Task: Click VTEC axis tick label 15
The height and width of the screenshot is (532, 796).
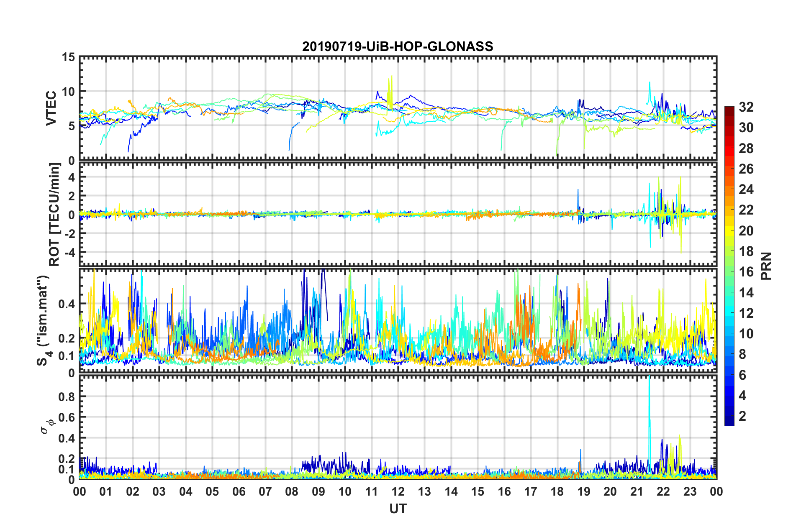Action: (68, 57)
